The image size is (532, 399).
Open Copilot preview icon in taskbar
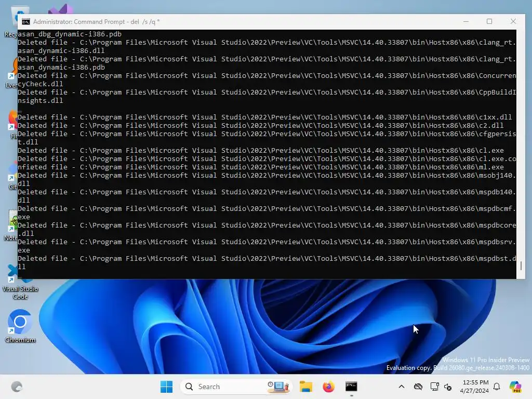pos(515,387)
